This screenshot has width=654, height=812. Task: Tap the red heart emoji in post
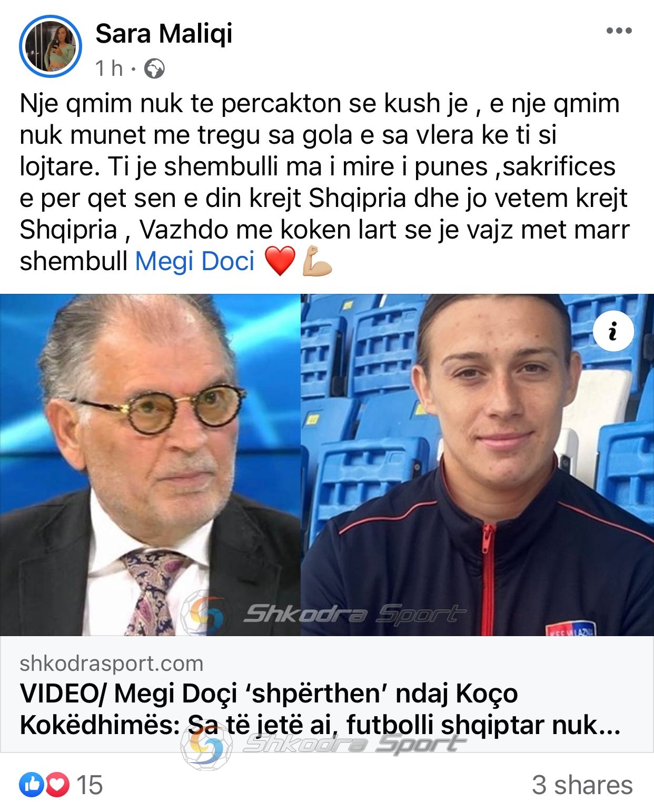pos(280,262)
